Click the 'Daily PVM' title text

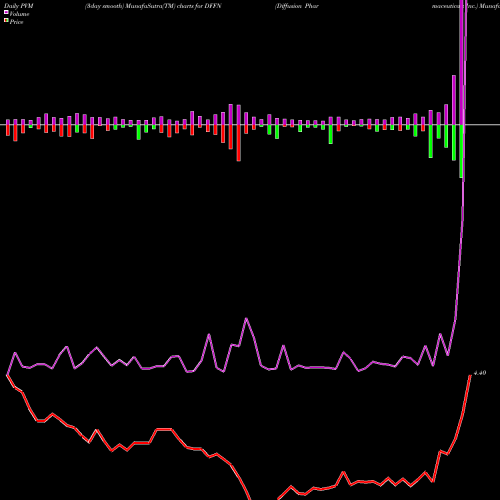click(x=19, y=6)
